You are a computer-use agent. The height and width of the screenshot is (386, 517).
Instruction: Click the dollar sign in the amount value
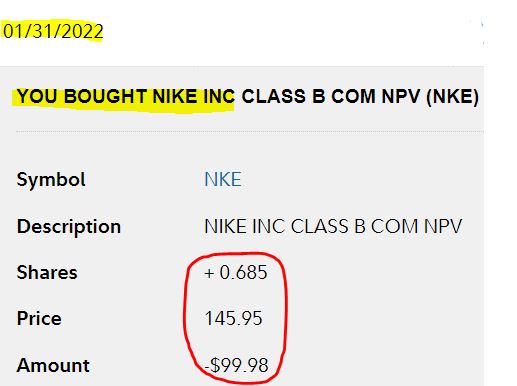point(215,365)
